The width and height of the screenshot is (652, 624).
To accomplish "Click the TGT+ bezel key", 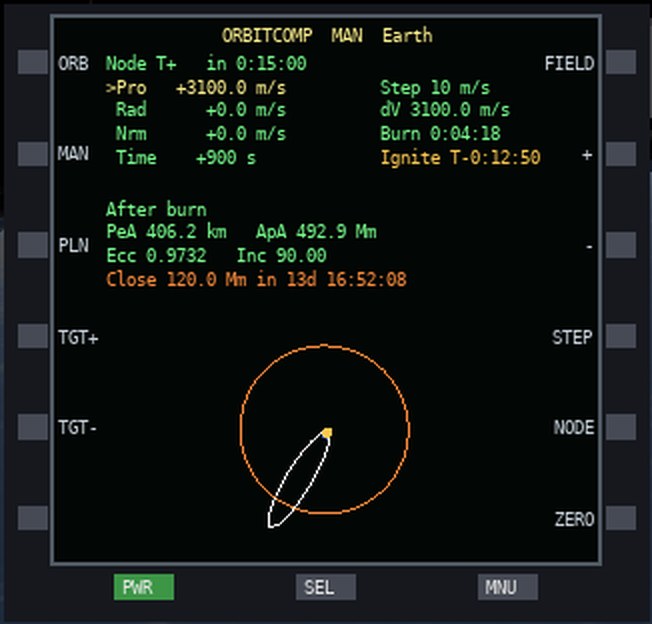I will pyautogui.click(x=33, y=336).
